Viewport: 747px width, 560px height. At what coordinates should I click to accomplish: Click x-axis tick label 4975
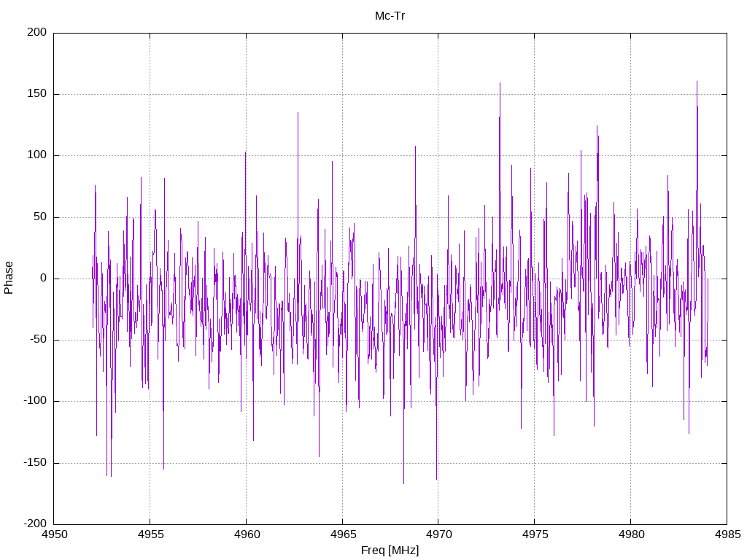pyautogui.click(x=535, y=534)
